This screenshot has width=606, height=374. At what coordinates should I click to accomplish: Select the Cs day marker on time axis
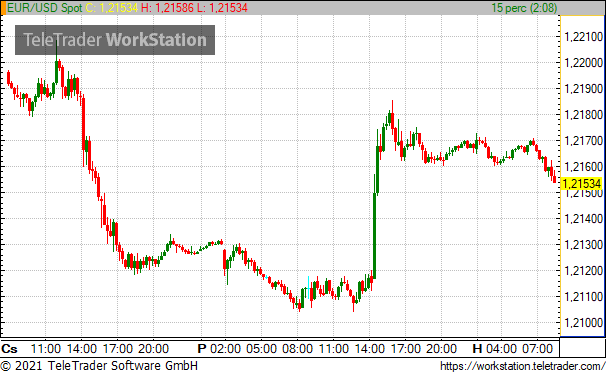[x=9, y=349]
